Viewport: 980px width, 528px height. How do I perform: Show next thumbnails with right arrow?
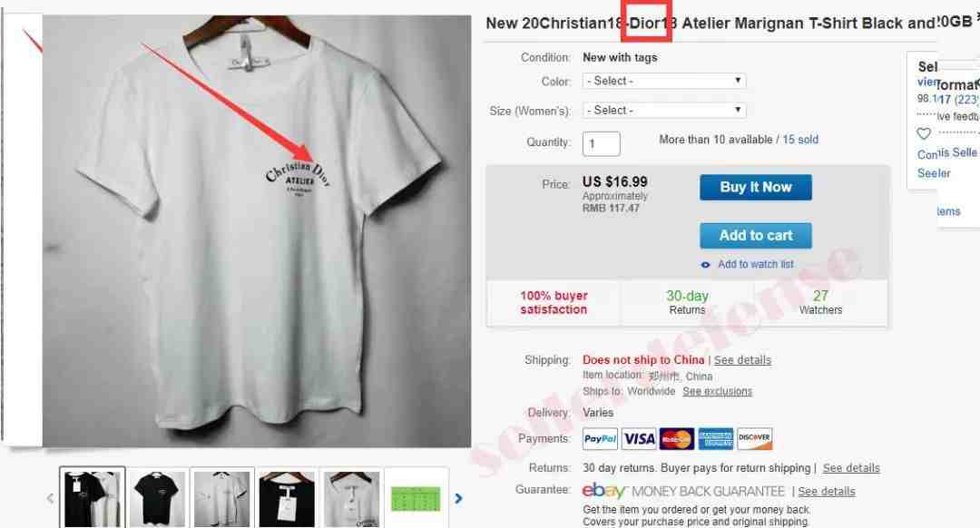(459, 498)
